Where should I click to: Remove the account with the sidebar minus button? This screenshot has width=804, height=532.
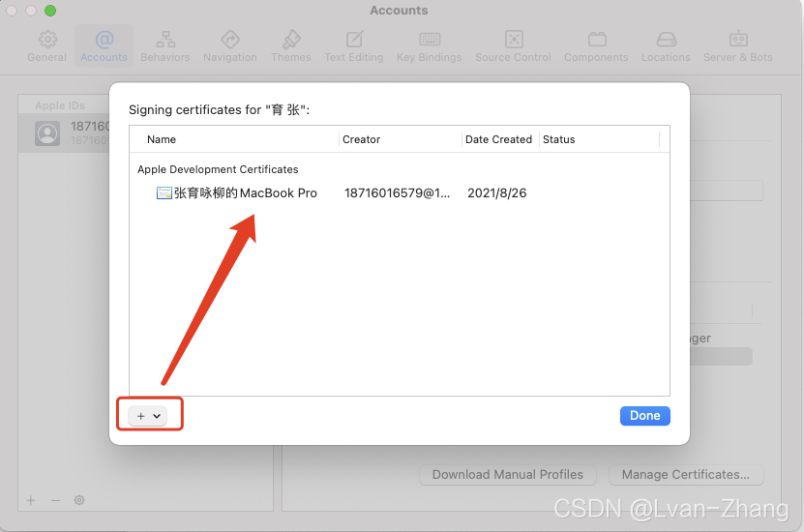55,500
